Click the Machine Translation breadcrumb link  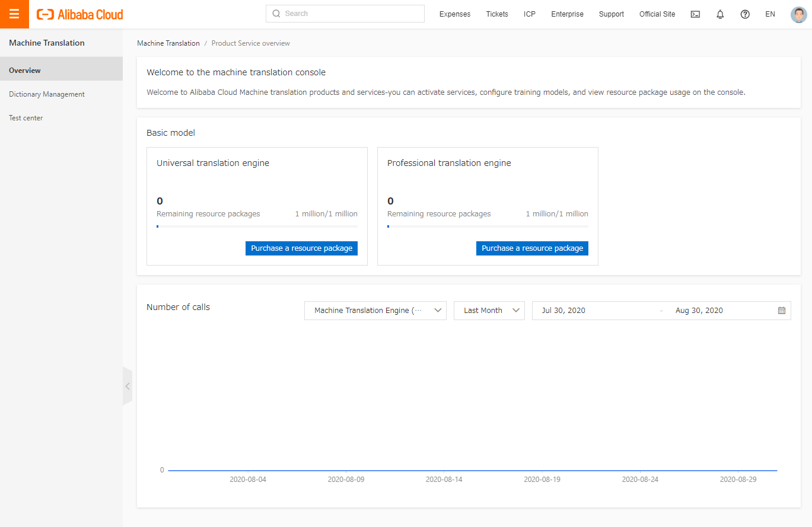(168, 43)
